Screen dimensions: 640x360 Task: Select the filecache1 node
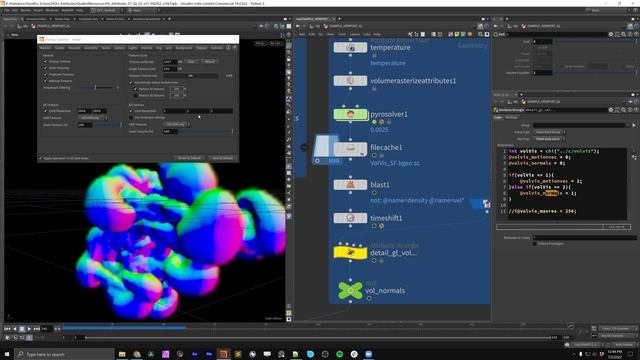(x=350, y=148)
